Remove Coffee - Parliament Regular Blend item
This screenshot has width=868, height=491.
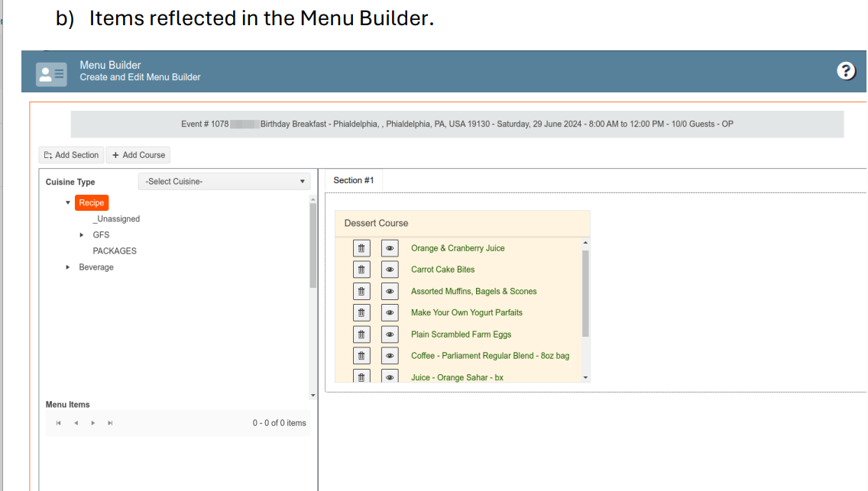[x=362, y=356]
